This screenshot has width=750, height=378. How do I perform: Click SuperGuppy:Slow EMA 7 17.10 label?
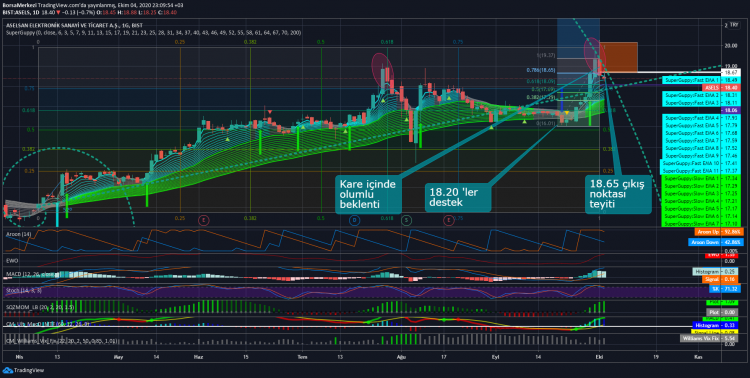click(702, 223)
